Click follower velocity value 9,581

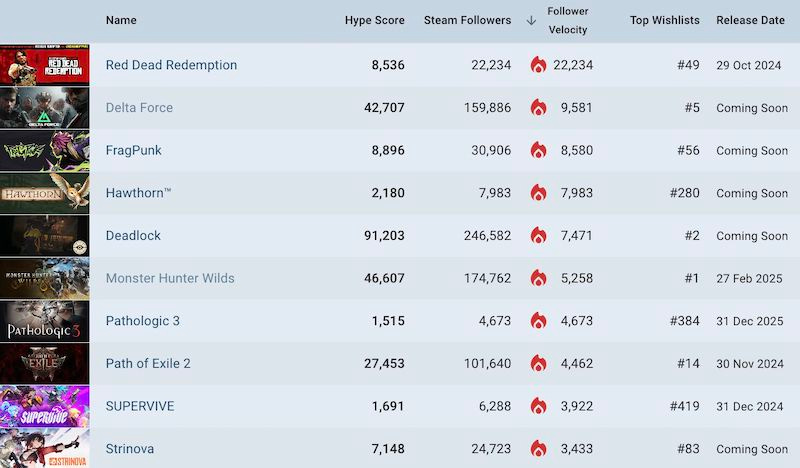pyautogui.click(x=577, y=108)
